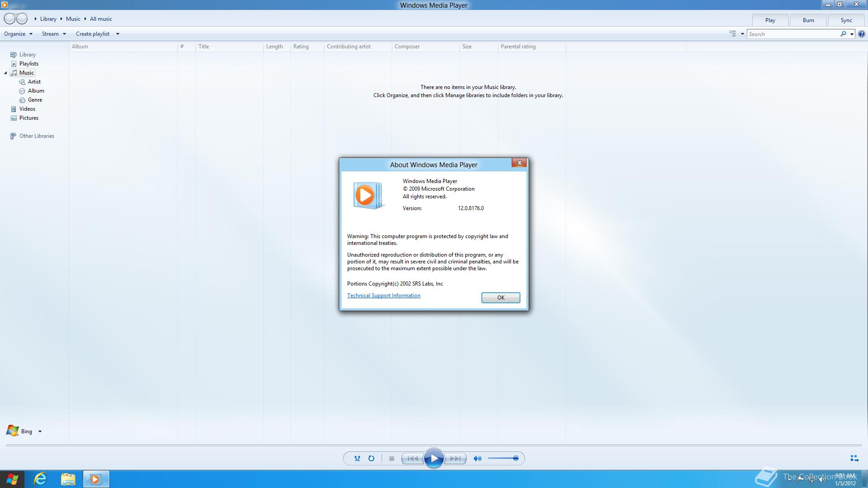The width and height of the screenshot is (868, 488).
Task: Turn repeat on in playback controls
Action: point(371,458)
